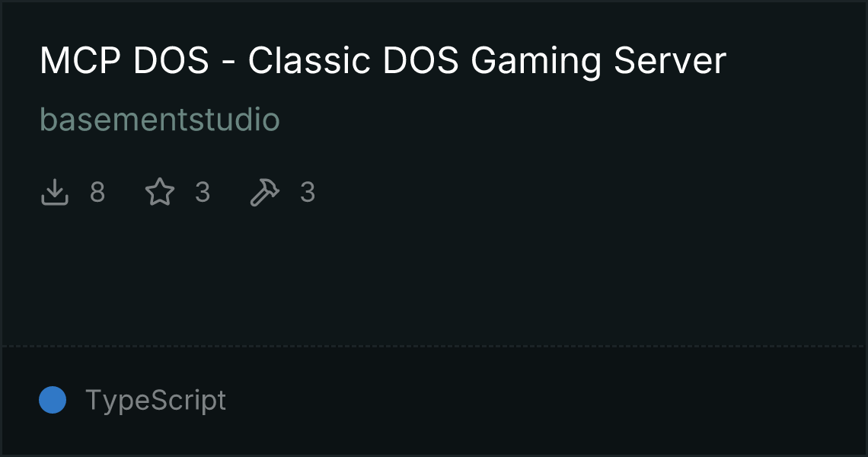Open the basementstudio author link
This screenshot has height=457, width=868.
[160, 119]
